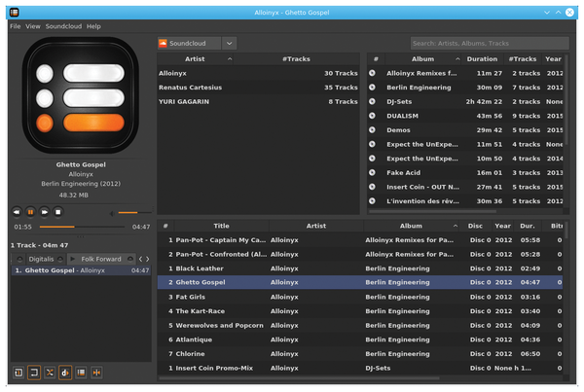Screen dimensions: 584x392
Task: Select the Black Leather track row
Action: point(360,268)
